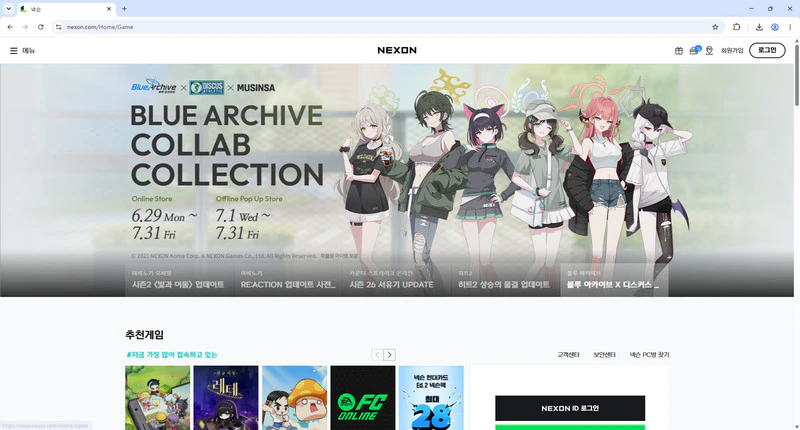The image size is (800, 430).
Task: Close the 넥슨 browser tab
Action: click(x=109, y=9)
